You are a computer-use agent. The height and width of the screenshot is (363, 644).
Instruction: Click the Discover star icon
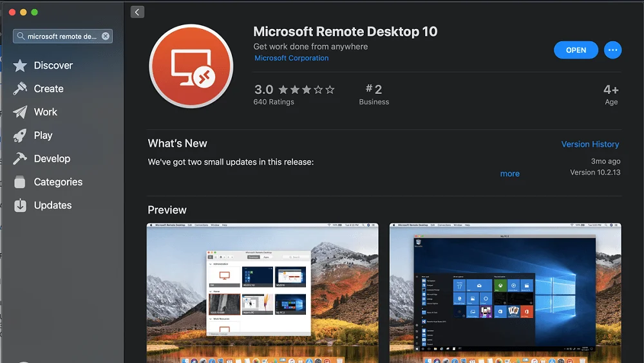pos(20,66)
